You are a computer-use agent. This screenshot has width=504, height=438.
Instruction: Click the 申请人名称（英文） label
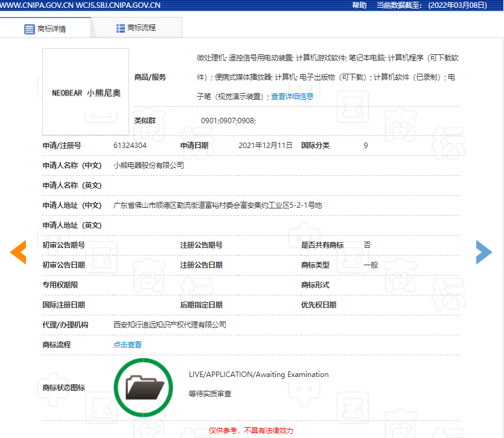pos(72,185)
